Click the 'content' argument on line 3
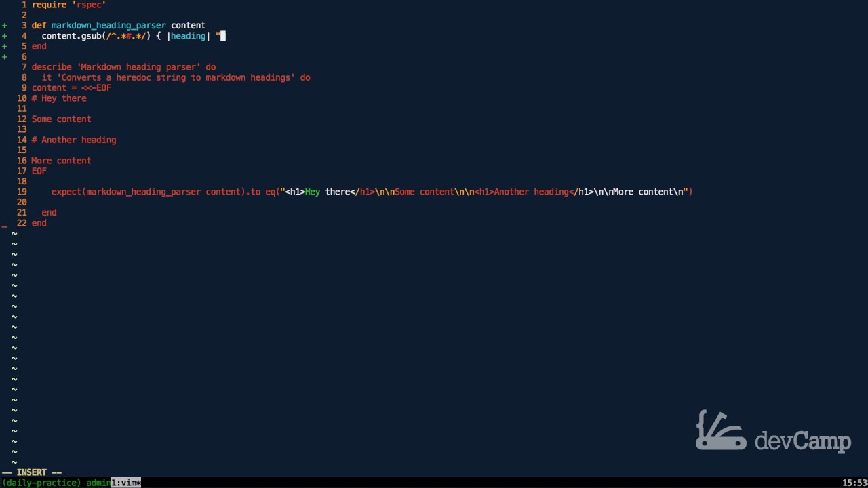 pos(189,26)
